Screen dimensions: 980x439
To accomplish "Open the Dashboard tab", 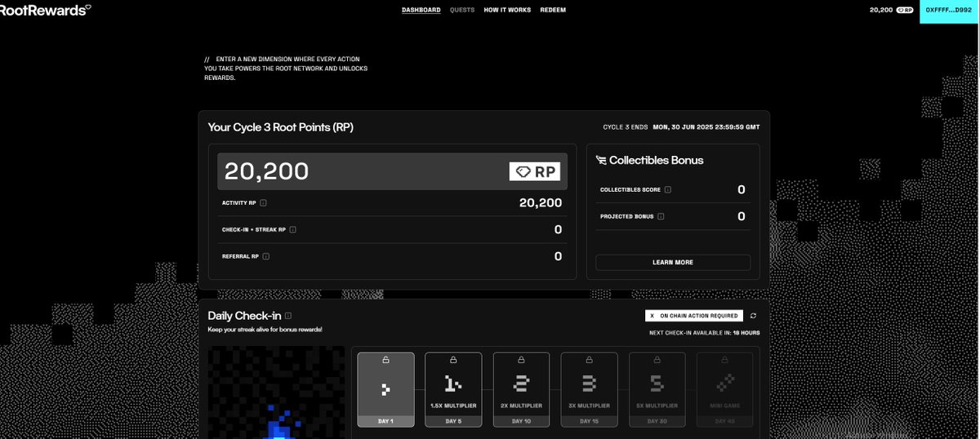I will 421,10.
